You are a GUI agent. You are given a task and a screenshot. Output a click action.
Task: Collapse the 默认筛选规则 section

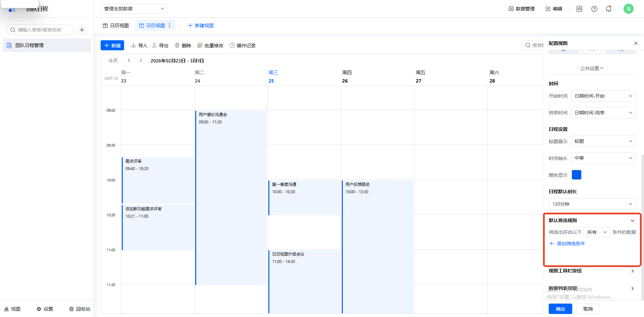pyautogui.click(x=632, y=221)
